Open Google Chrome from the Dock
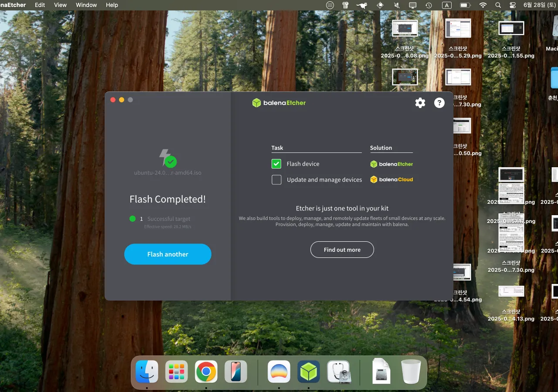Screen dimensions: 558x392 tap(206, 372)
